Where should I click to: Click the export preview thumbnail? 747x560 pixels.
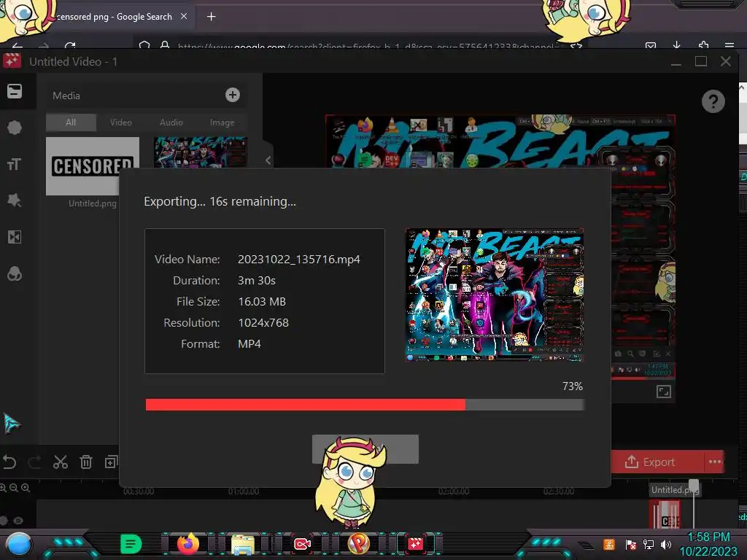[x=495, y=295]
